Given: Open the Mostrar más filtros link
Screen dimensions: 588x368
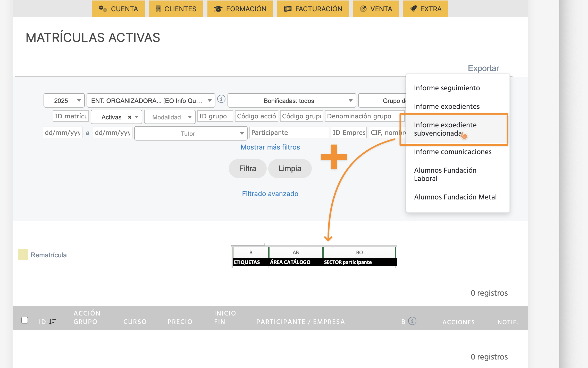Looking at the screenshot, I should click(270, 147).
